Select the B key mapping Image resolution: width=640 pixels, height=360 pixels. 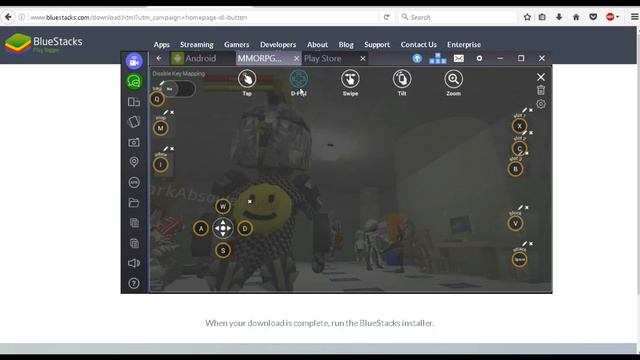coord(516,169)
